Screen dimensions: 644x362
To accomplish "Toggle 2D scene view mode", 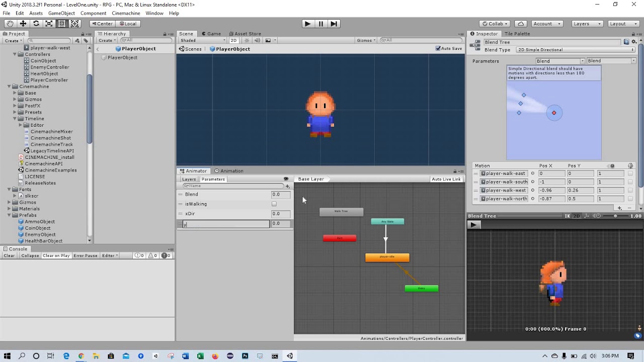I will [233, 40].
